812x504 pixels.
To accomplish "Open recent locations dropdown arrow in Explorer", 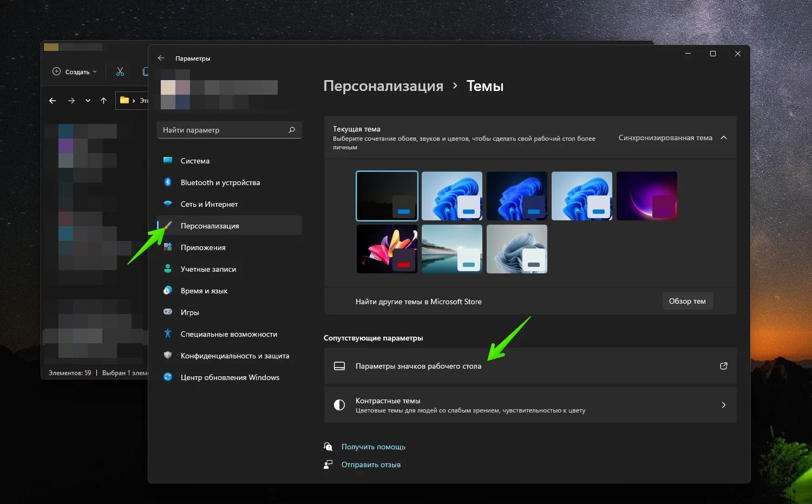I will click(x=88, y=100).
